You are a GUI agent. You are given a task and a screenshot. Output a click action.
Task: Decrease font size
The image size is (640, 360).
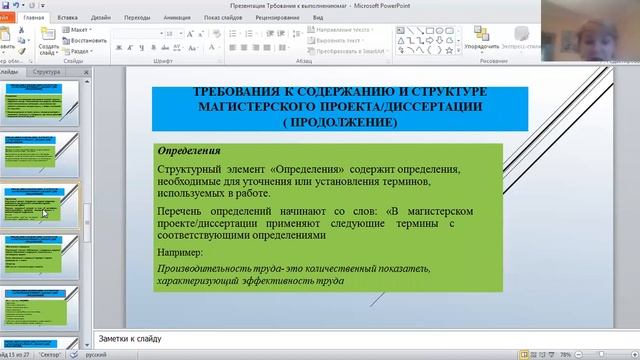(201, 34)
